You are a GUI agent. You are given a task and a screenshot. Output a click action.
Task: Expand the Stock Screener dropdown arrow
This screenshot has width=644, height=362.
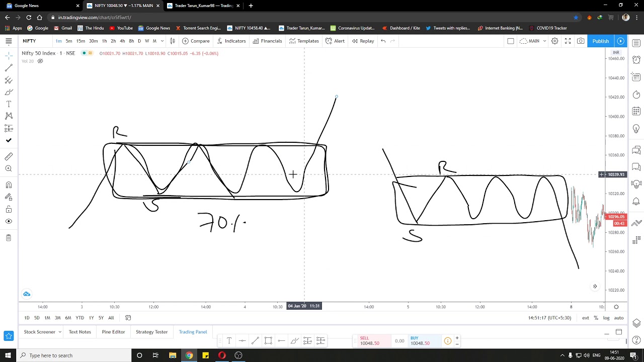pyautogui.click(x=59, y=332)
